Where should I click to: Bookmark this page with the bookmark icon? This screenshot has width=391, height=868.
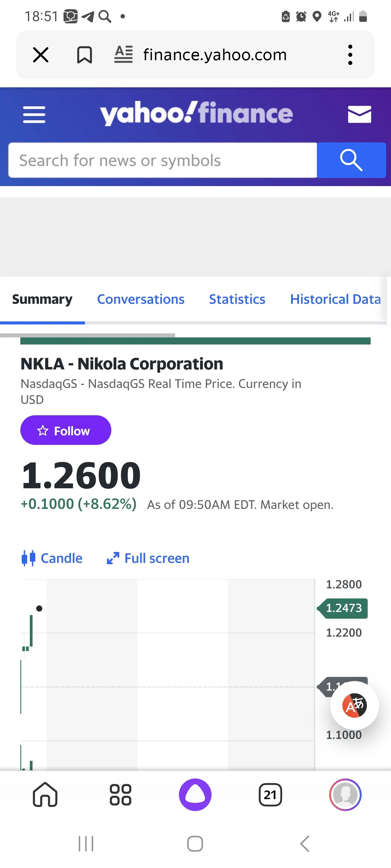84,55
